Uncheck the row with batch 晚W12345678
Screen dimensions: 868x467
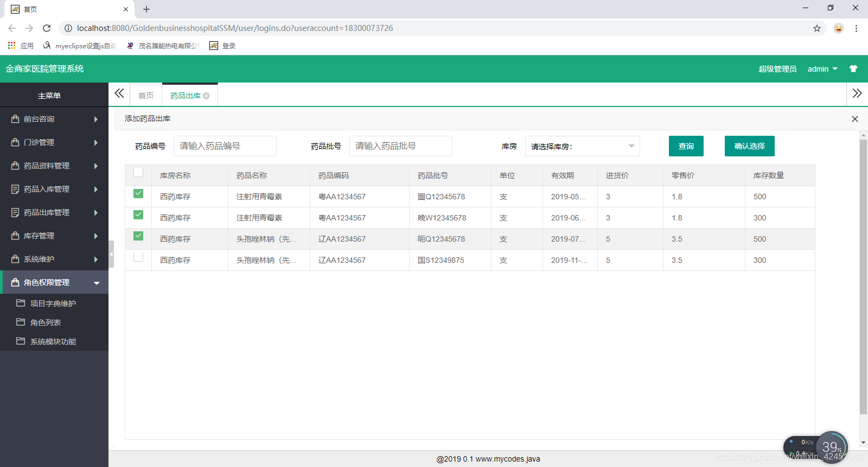click(x=138, y=214)
